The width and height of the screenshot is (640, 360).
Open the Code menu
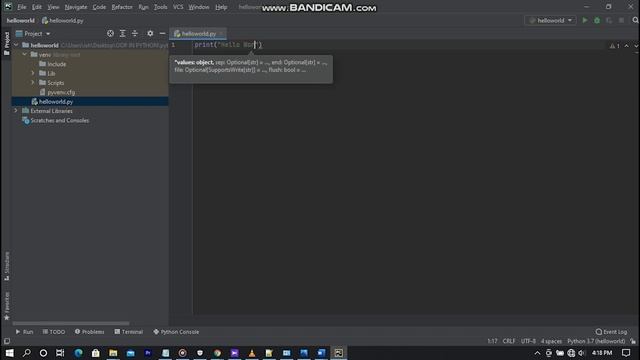pos(99,7)
